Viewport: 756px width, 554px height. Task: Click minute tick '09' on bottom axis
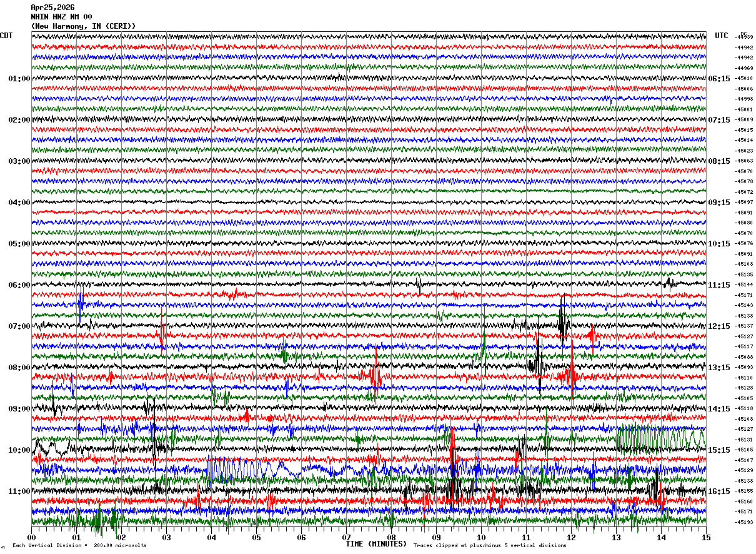(436, 537)
